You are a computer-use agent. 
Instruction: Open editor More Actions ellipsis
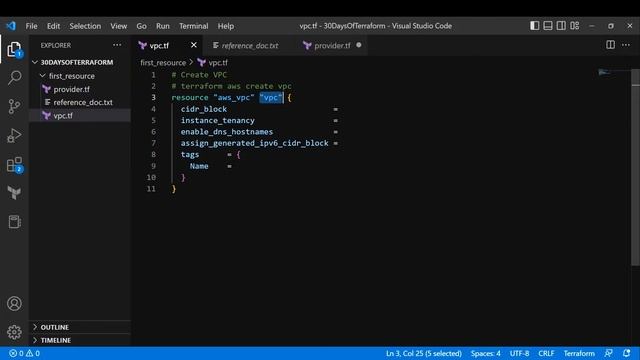tap(626, 45)
